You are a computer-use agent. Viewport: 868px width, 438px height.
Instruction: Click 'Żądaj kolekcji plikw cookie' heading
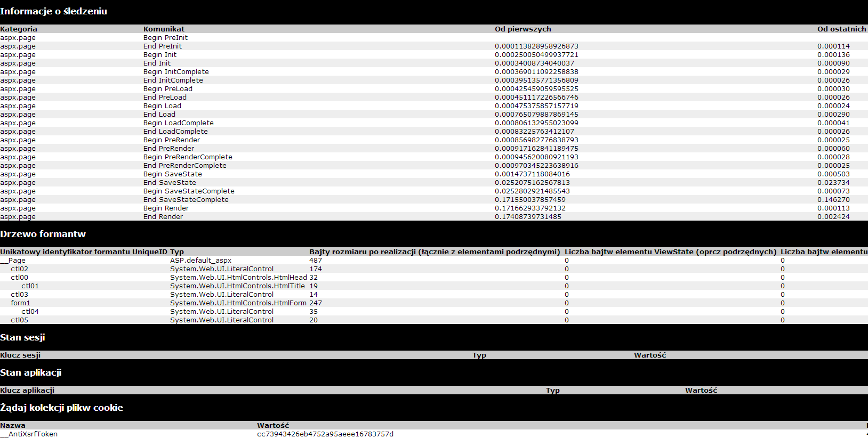click(61, 408)
